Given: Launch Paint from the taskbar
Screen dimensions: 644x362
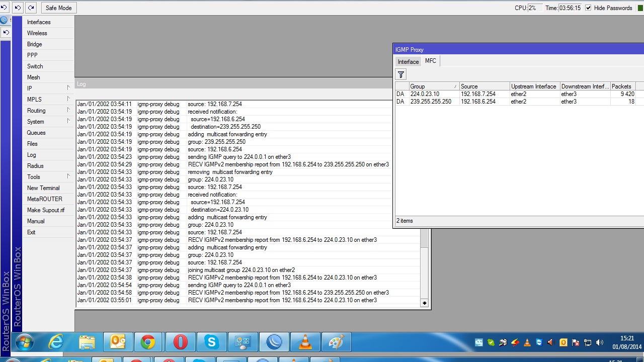Looking at the screenshot, I should tap(336, 342).
